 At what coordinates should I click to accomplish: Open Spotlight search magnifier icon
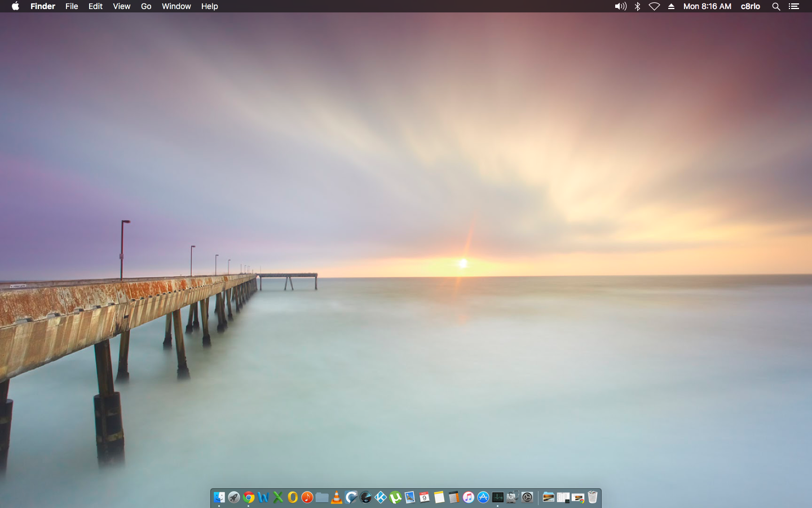[776, 6]
